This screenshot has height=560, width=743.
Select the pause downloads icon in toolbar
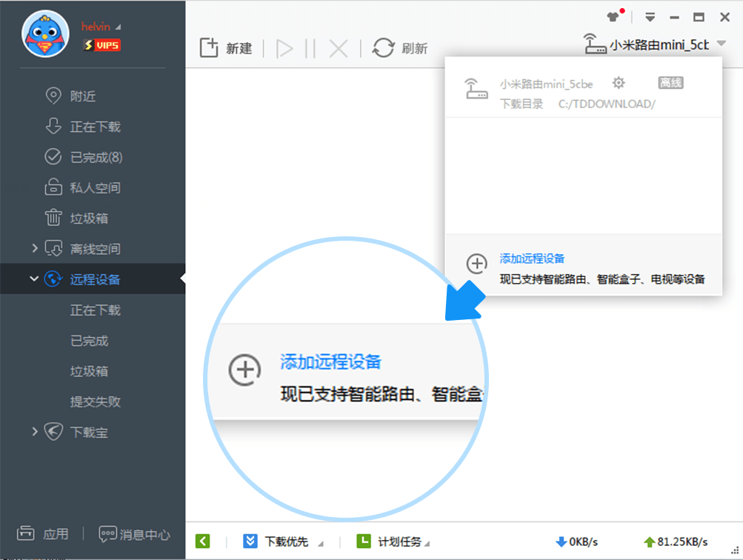point(310,47)
